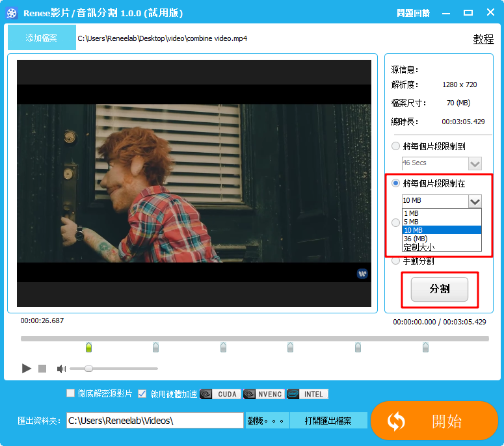Choose 5 MB from size list

point(442,222)
